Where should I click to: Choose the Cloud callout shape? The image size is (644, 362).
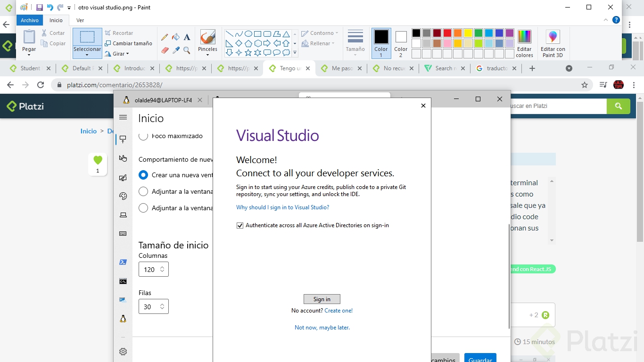tap(286, 53)
